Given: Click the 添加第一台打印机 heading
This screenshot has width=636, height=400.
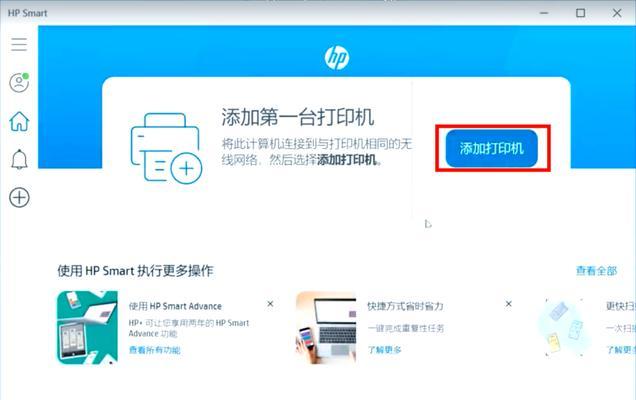Looking at the screenshot, I should click(x=298, y=118).
